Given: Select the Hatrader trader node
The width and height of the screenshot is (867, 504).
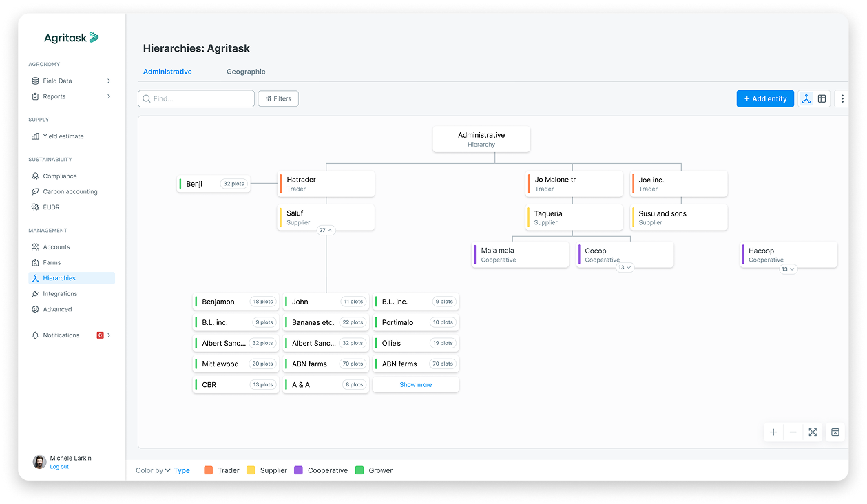Looking at the screenshot, I should 326,184.
